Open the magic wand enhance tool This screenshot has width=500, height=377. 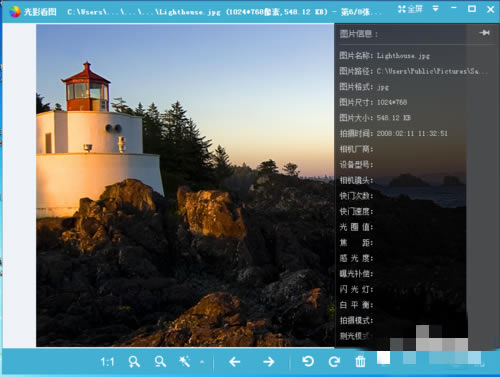click(x=184, y=361)
